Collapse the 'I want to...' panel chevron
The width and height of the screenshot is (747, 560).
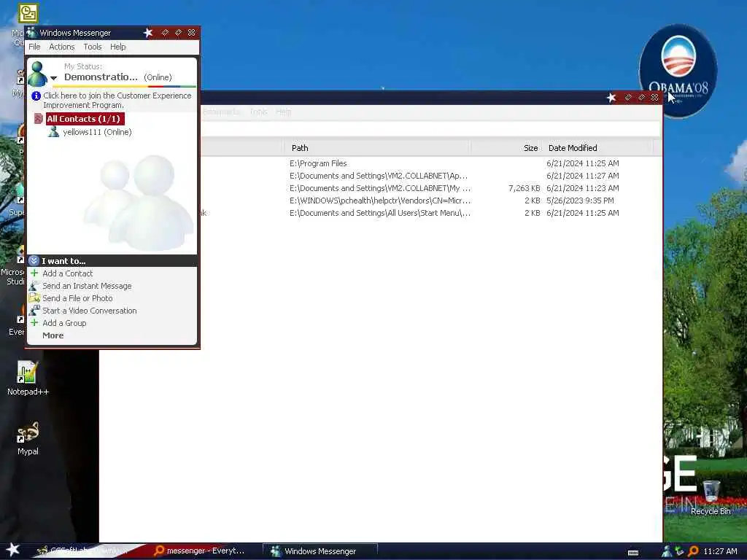34,260
